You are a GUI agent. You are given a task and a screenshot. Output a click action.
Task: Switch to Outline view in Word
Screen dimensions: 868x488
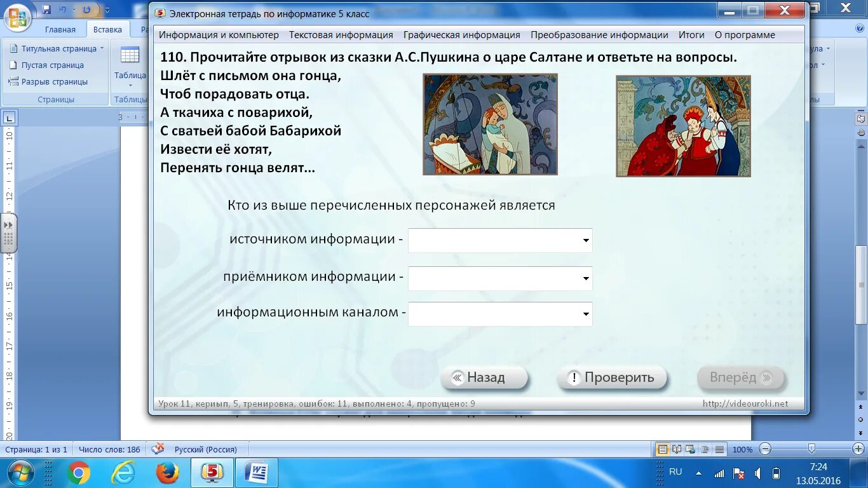[x=705, y=449]
